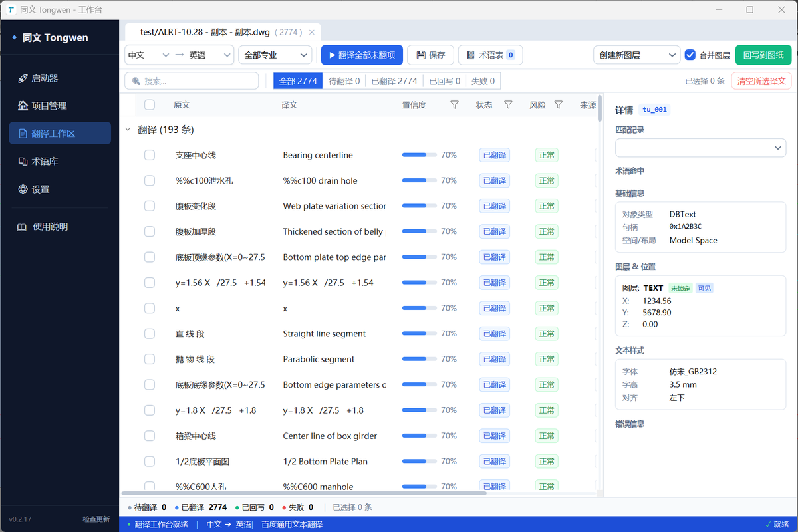Screen dimensions: 798x532
Task: Click the confidence bar for 1/2底板平面图
Action: click(x=420, y=462)
